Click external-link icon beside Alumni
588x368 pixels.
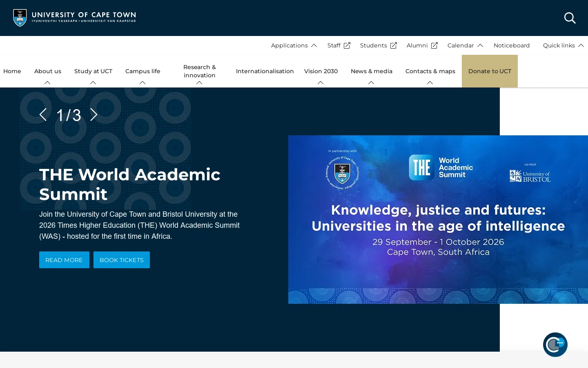pyautogui.click(x=434, y=45)
